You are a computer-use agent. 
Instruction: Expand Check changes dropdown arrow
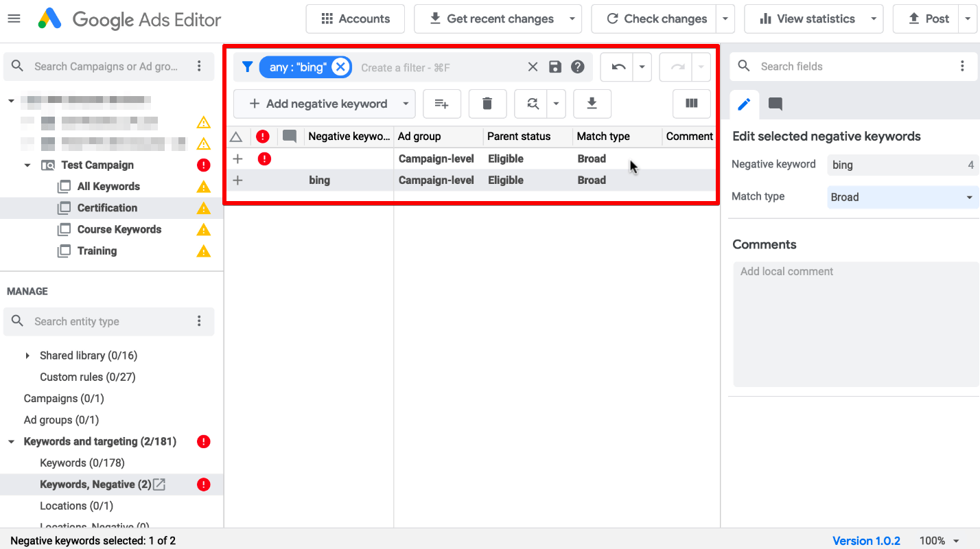[x=725, y=19]
